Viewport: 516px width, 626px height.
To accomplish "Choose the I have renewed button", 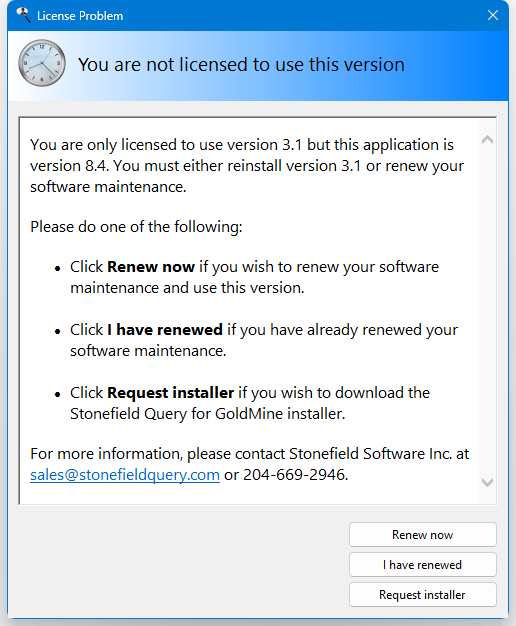I will pos(423,565).
